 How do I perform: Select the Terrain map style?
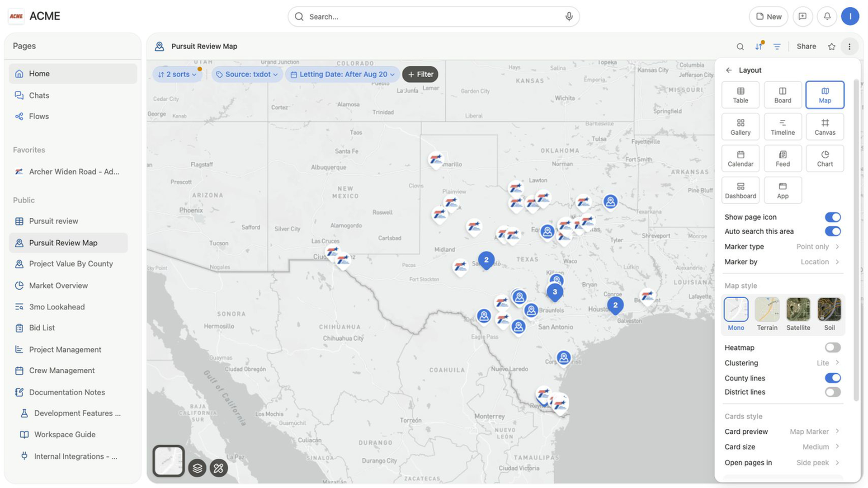click(767, 314)
